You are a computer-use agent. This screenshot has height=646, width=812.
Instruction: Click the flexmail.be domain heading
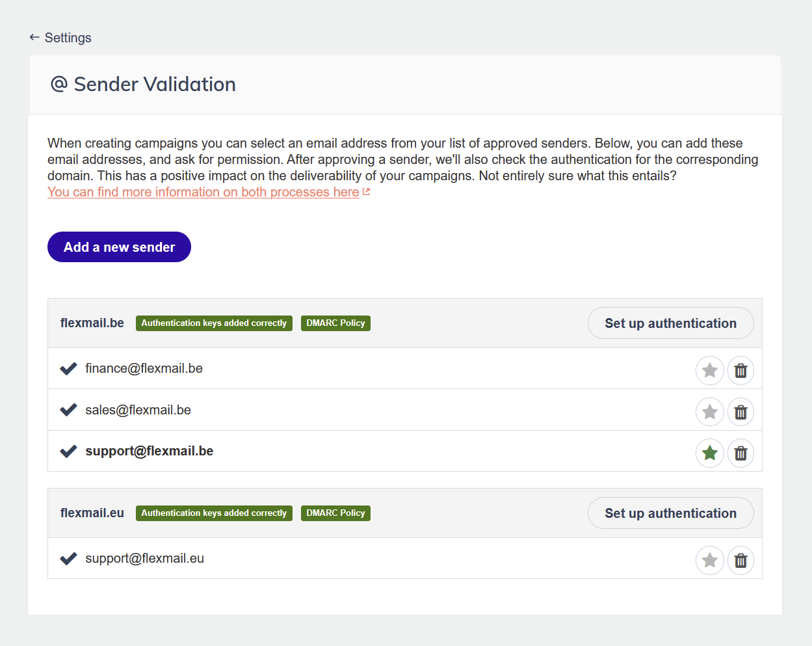[92, 323]
